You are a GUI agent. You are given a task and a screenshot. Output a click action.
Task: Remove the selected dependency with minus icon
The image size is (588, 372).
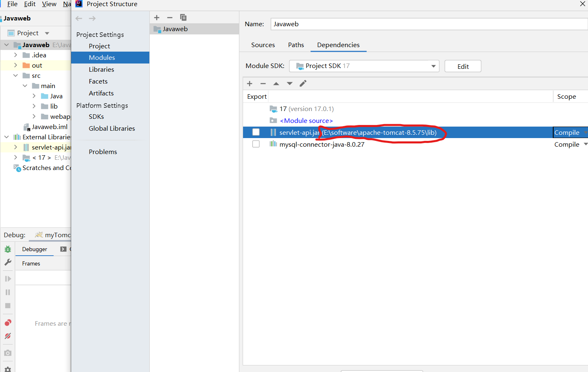263,84
